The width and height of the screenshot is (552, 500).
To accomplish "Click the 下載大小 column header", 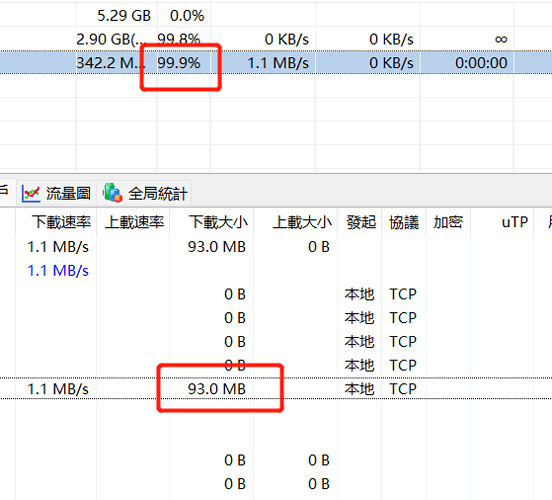I will tap(218, 222).
